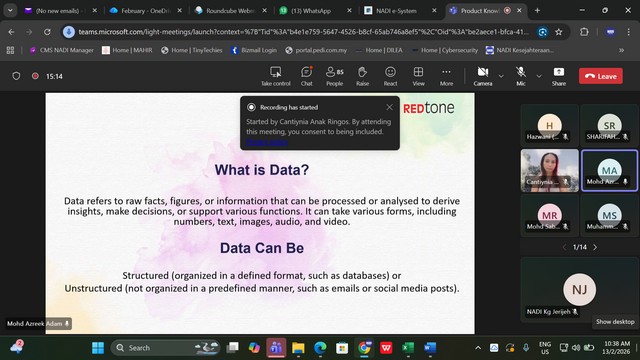The image size is (640, 360).
Task: Reload the Teams page
Action: (x=47, y=32)
